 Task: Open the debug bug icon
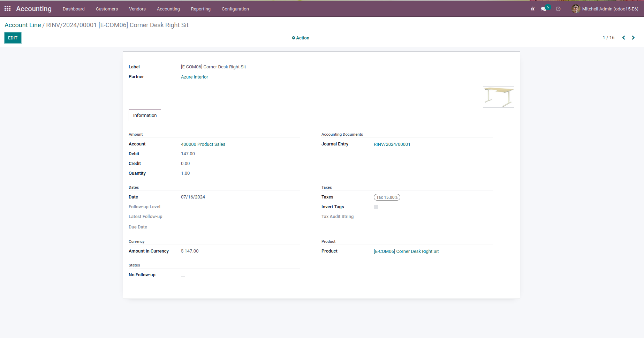(x=532, y=9)
